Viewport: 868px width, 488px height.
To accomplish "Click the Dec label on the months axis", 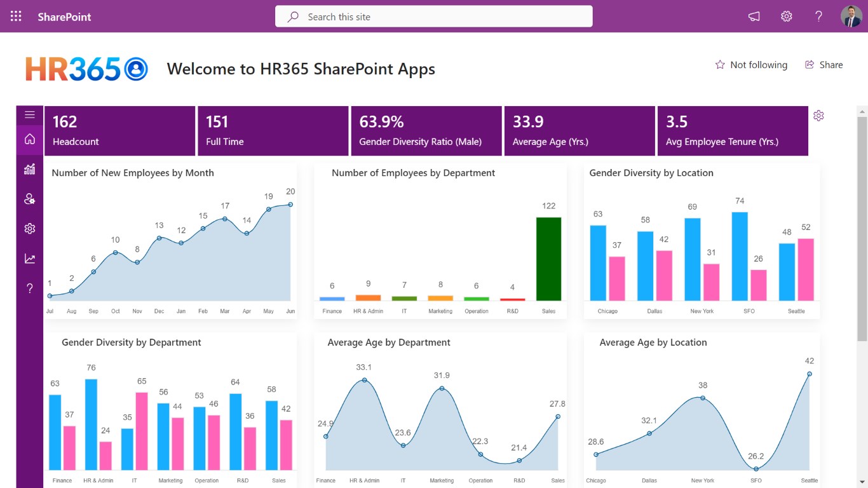I will pyautogui.click(x=159, y=311).
